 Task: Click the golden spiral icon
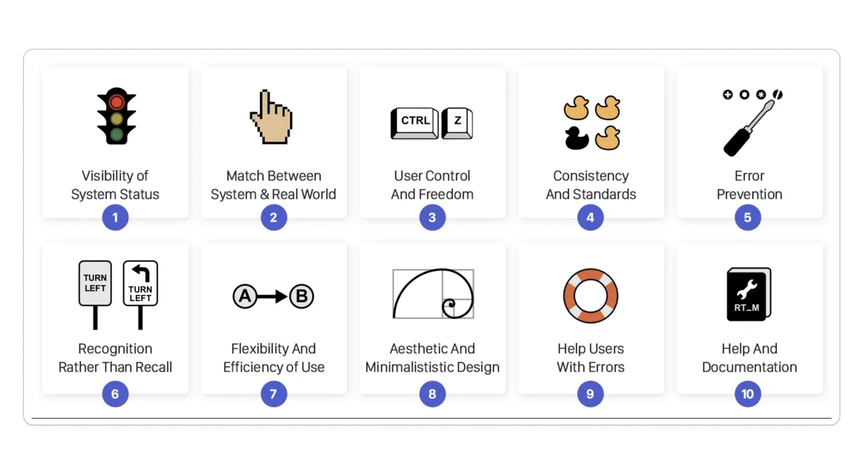[x=433, y=294]
